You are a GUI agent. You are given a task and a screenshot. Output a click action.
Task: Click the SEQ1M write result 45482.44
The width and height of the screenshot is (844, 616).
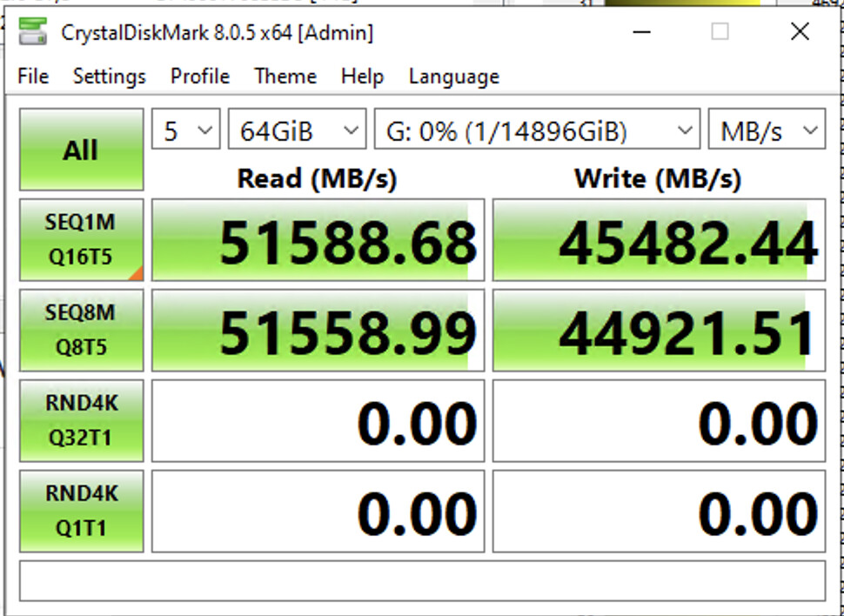[x=659, y=241]
